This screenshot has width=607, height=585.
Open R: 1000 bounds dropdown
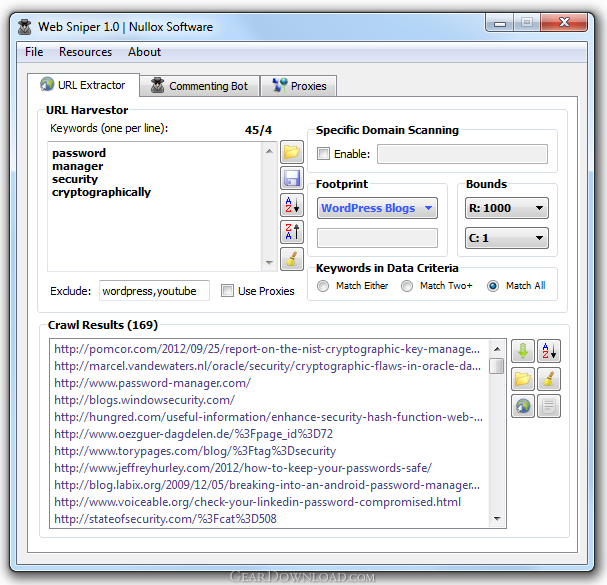point(506,208)
